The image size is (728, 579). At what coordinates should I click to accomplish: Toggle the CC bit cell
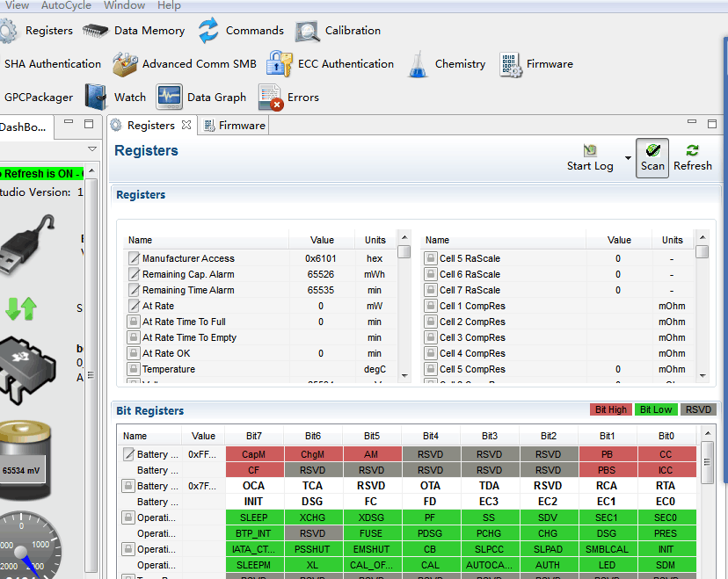click(666, 454)
